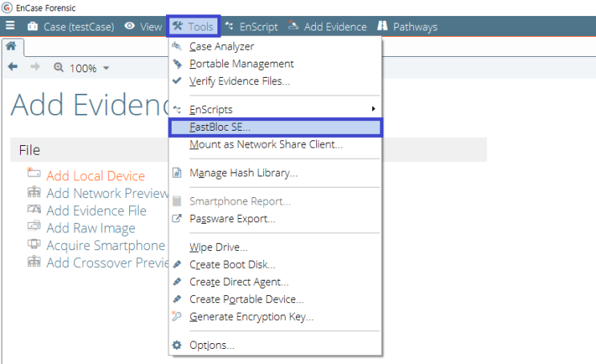Open the hamburger menu icon
The height and width of the screenshot is (364, 596).
[x=10, y=26]
